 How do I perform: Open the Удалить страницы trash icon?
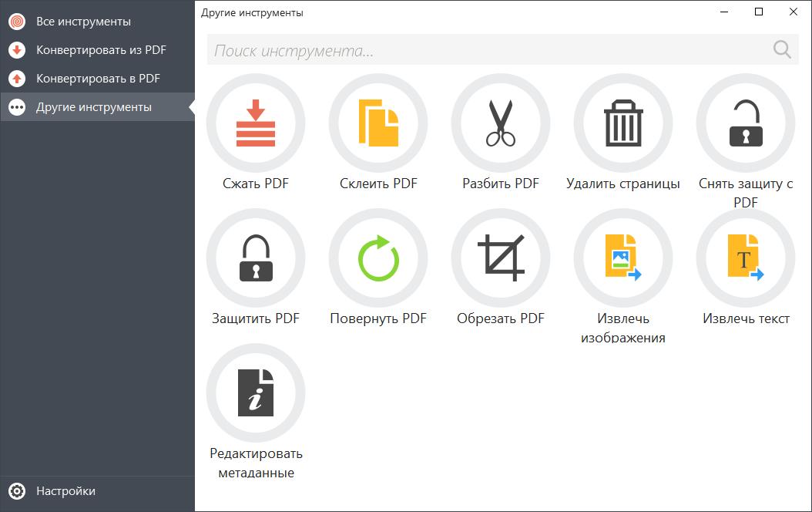click(x=623, y=123)
